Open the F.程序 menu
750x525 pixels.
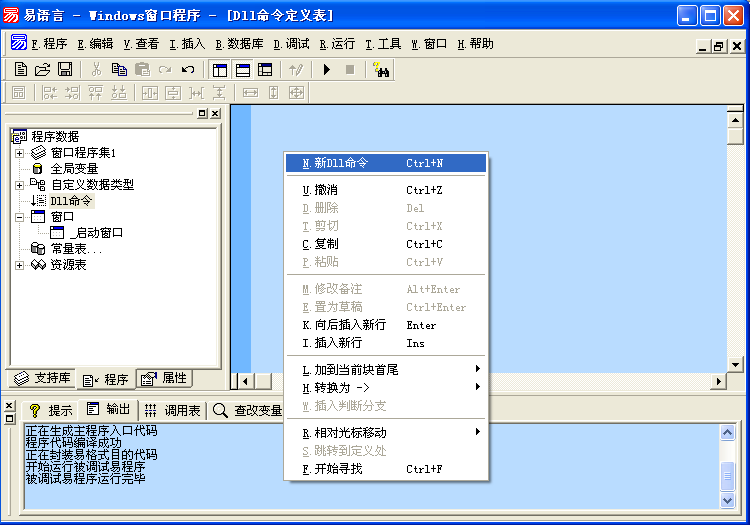(x=49, y=44)
